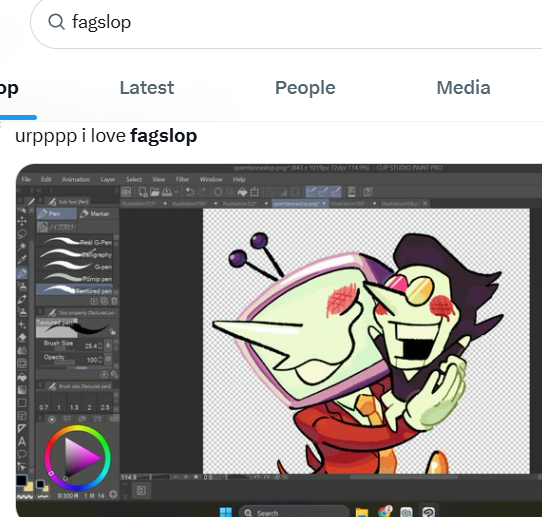Open the Edit menu in Clip Studio Paint
Screen dimensions: 542x517
click(x=46, y=179)
